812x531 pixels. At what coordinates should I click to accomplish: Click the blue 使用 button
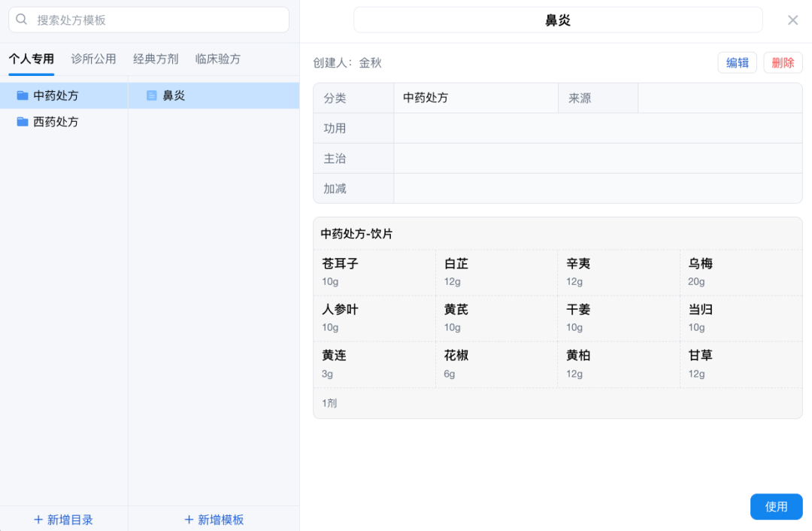coord(776,506)
